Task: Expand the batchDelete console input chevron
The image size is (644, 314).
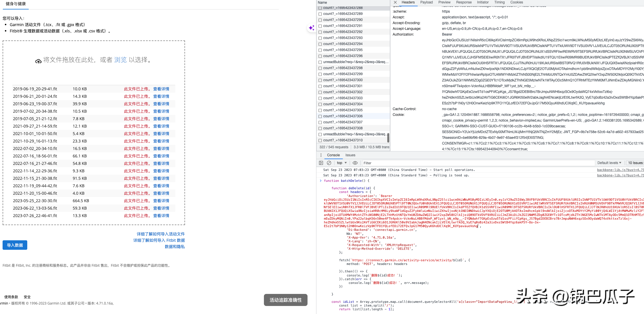Action: (x=321, y=181)
